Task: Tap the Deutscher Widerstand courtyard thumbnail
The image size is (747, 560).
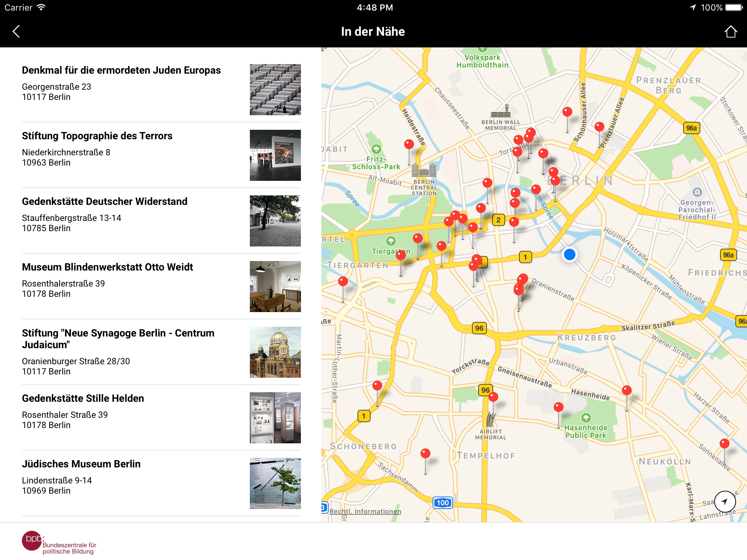Action: click(x=275, y=221)
